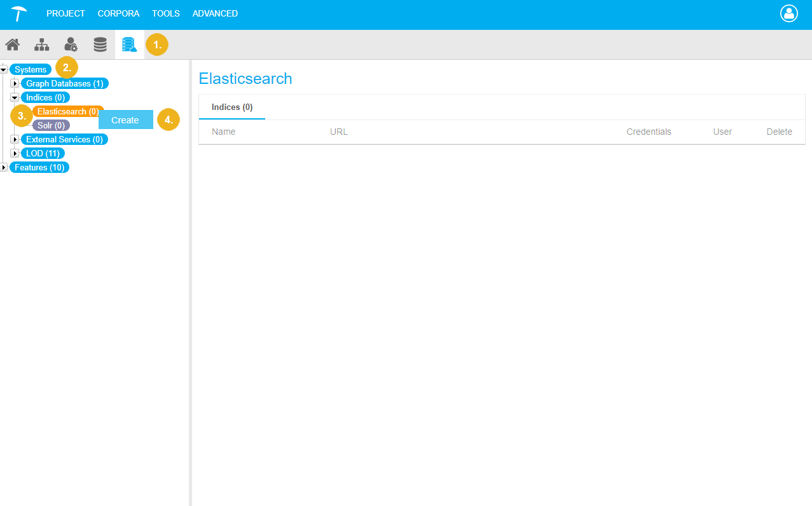The width and height of the screenshot is (812, 506).
Task: Open the user settings gear icon
Action: point(71,44)
